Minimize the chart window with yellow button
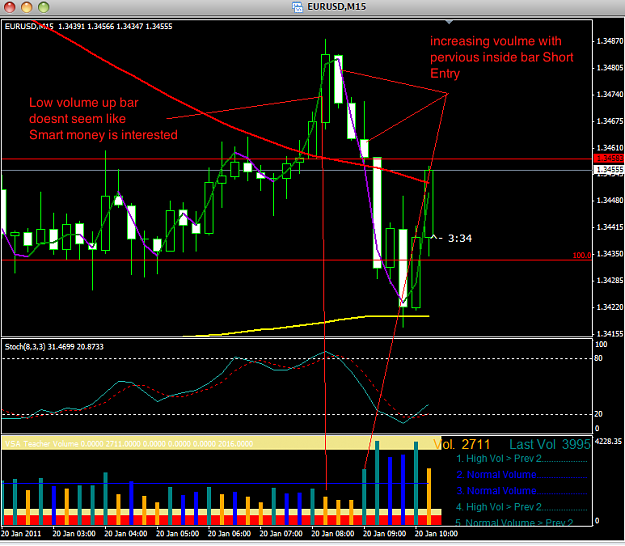This screenshot has height=546, width=625. pyautogui.click(x=26, y=7)
